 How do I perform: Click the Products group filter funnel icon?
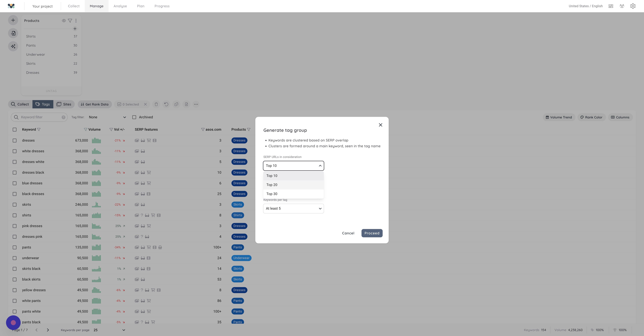tap(70, 21)
